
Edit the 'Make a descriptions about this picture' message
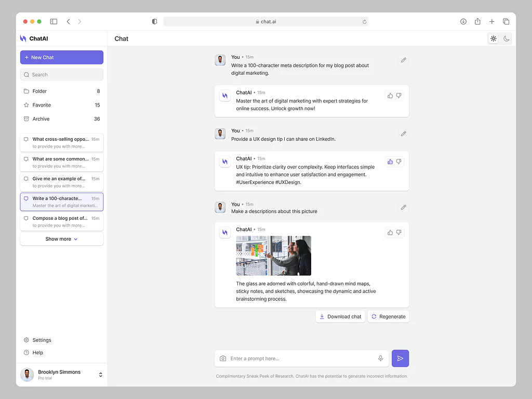click(403, 207)
